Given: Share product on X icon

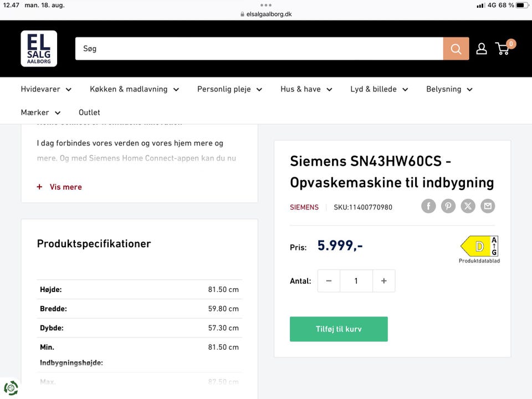Looking at the screenshot, I should point(468,206).
